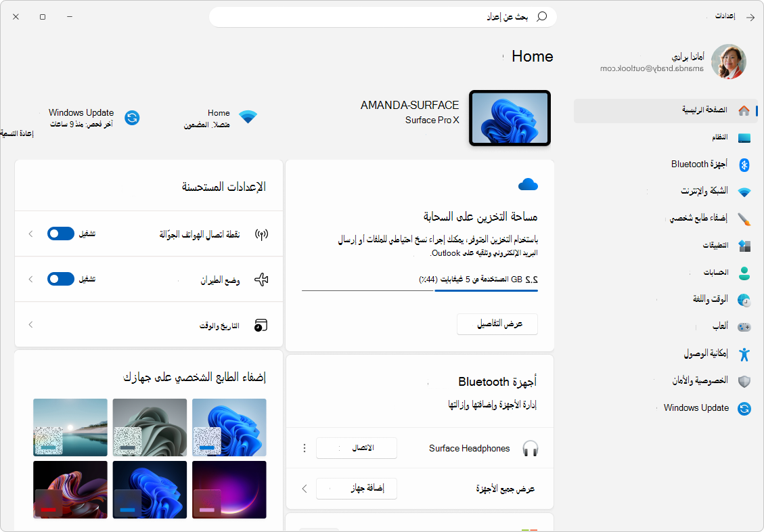Open date and time via its chevron
Screen dimensions: 764x532
[x=30, y=324]
